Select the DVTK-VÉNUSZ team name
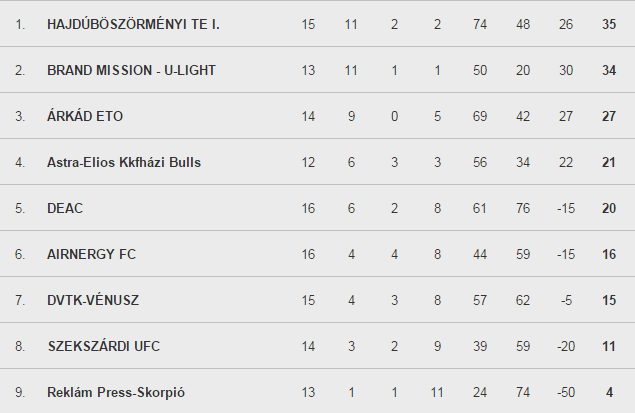Viewport: 635px width, 413px height. tap(93, 300)
